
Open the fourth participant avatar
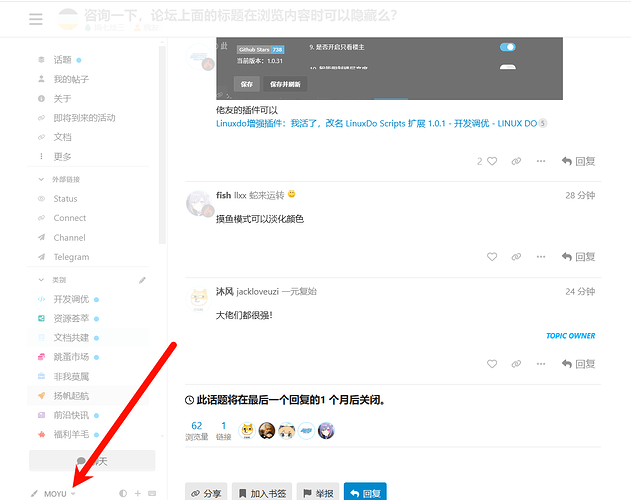click(x=306, y=431)
